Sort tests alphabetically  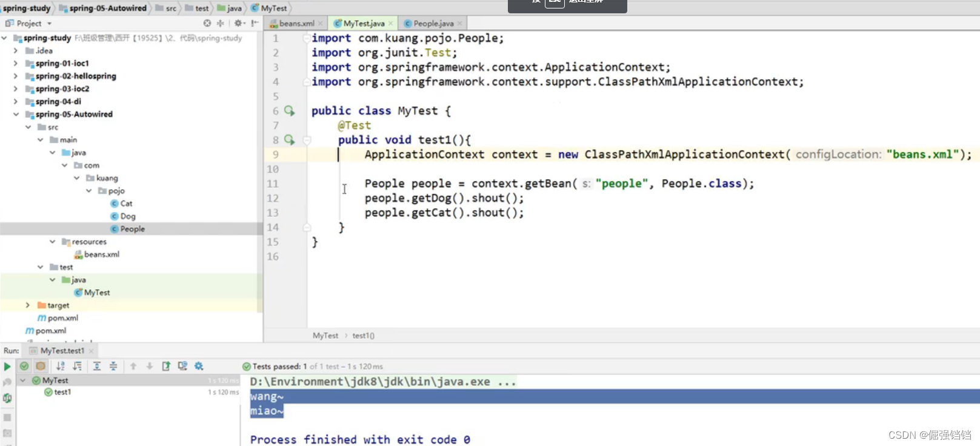point(60,366)
